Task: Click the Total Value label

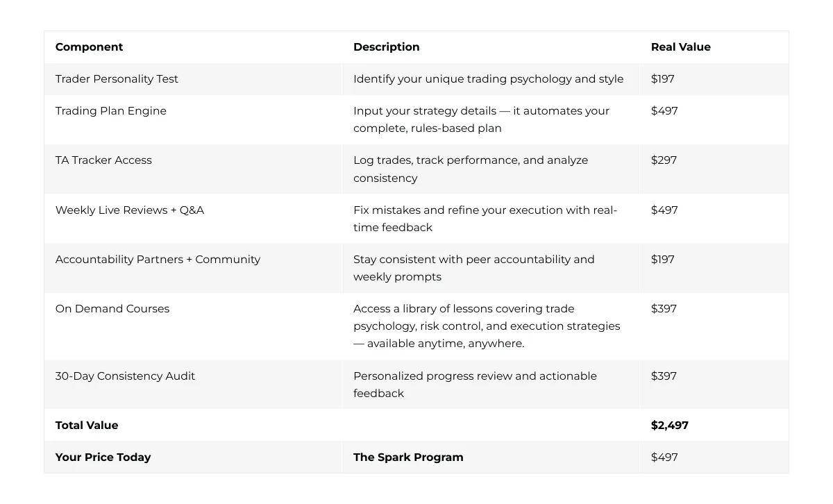Action: pyautogui.click(x=87, y=425)
